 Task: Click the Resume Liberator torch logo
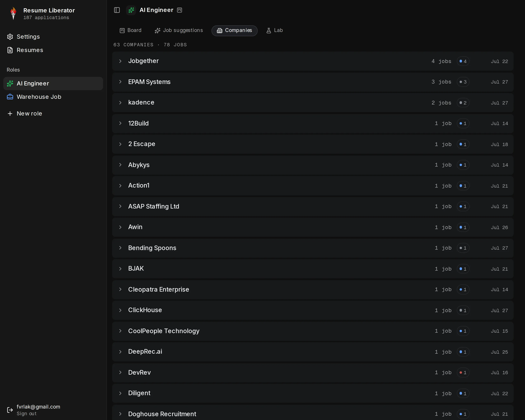click(x=13, y=13)
